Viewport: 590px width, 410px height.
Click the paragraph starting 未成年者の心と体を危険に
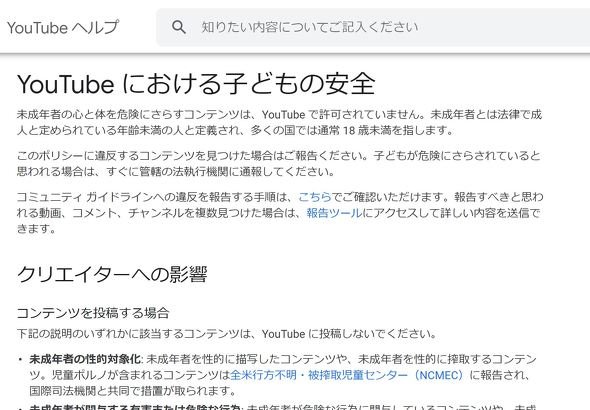coord(279,122)
